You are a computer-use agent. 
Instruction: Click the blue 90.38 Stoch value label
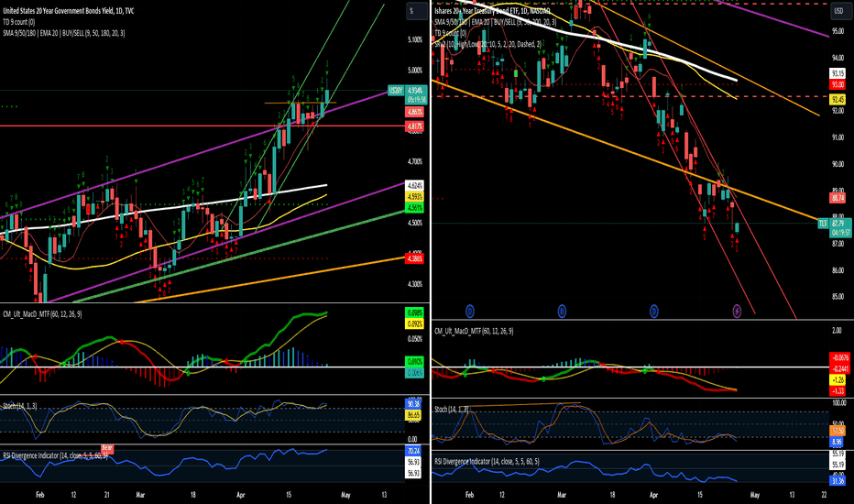coord(413,404)
